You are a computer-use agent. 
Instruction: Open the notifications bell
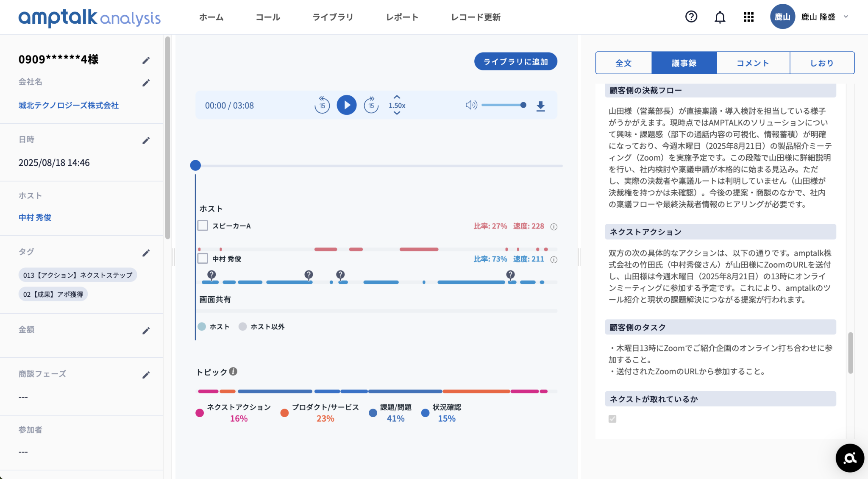(x=720, y=17)
